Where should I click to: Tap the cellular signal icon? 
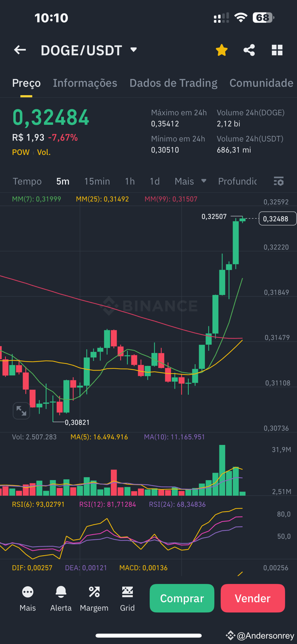click(x=221, y=18)
